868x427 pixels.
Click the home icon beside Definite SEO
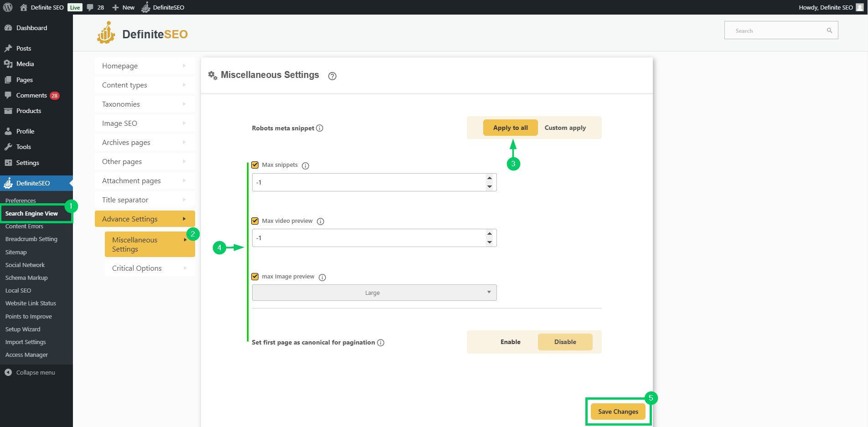[24, 7]
